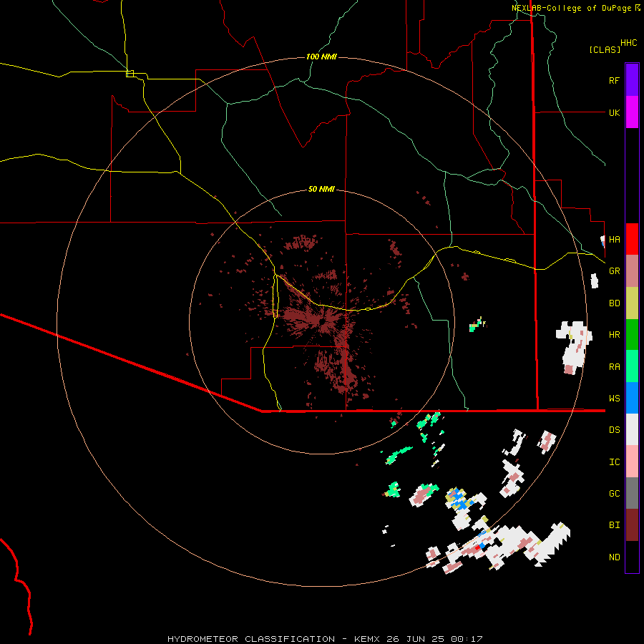Viewport: 644px width, 644px height.
Task: Click the BD yellow legend swatch
Action: pos(632,303)
